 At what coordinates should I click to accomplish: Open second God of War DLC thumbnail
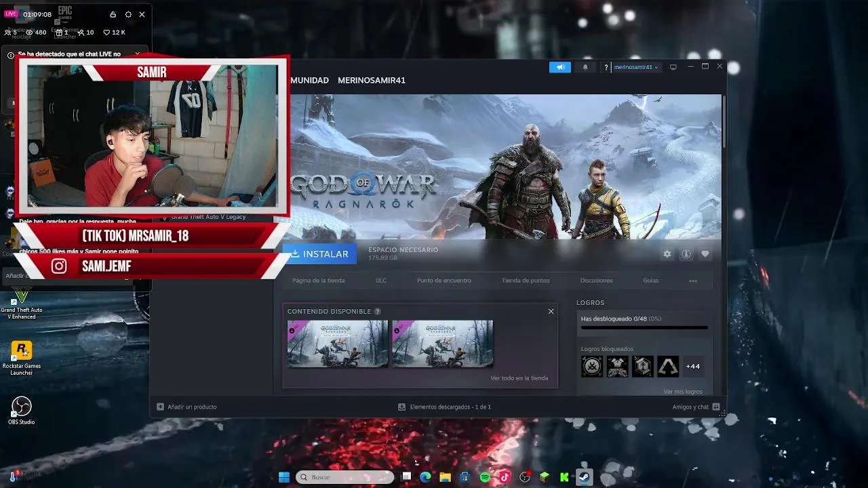pos(442,344)
